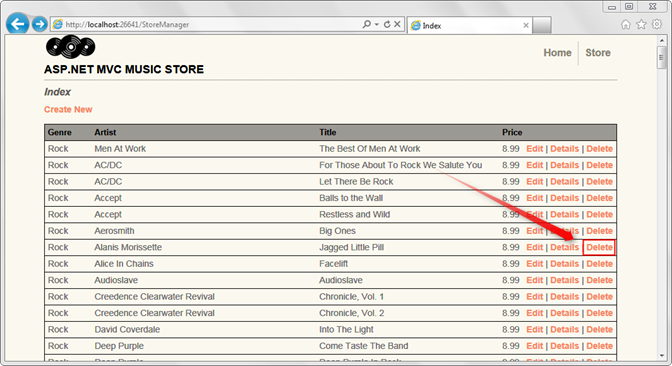Open the Store navigation link
This screenshot has width=672, height=366.
[x=598, y=53]
